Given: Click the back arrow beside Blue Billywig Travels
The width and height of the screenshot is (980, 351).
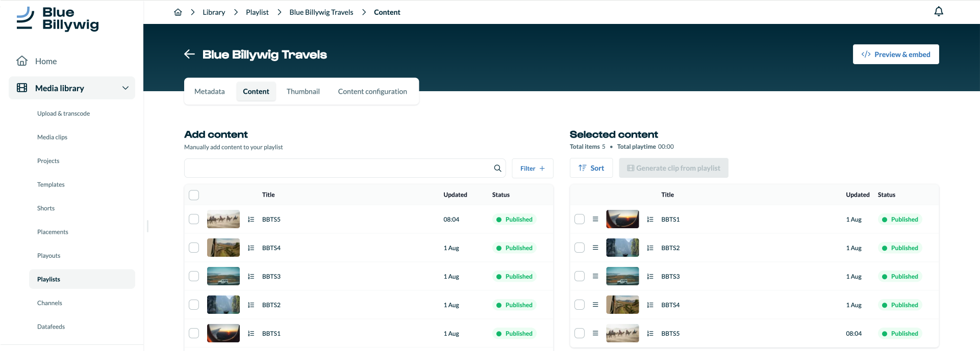Looking at the screenshot, I should pos(190,54).
